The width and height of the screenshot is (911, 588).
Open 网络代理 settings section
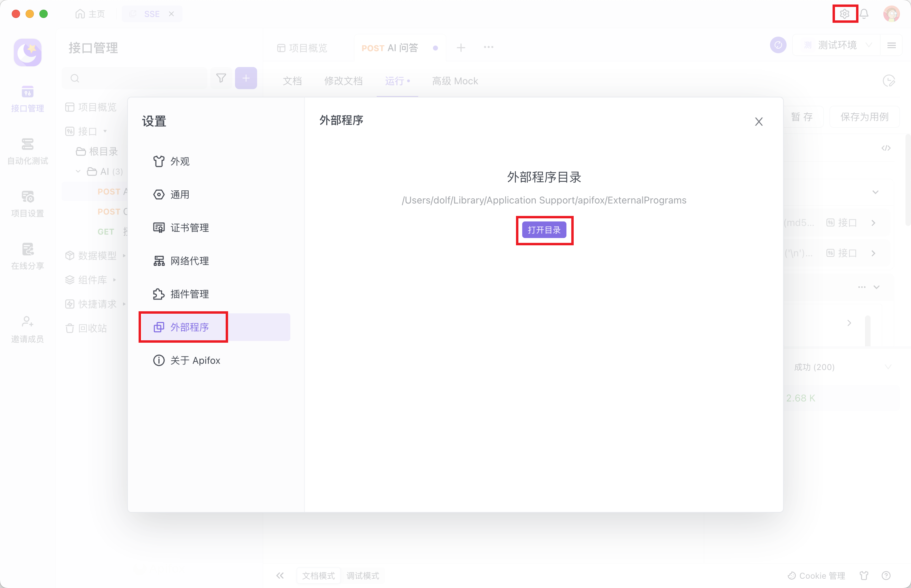point(189,261)
